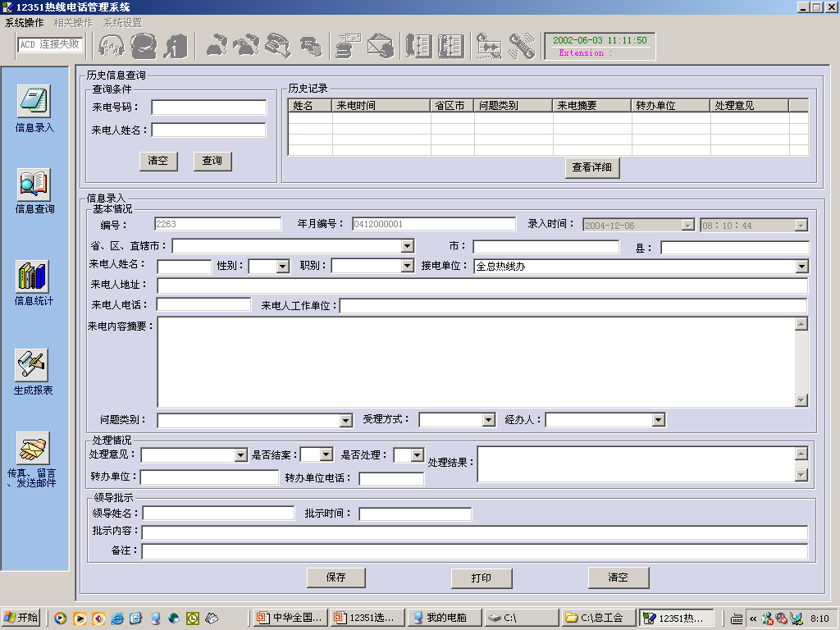Screen dimensions: 840x630
Task: Open 信息录入 in the left sidebar
Action: (34, 102)
